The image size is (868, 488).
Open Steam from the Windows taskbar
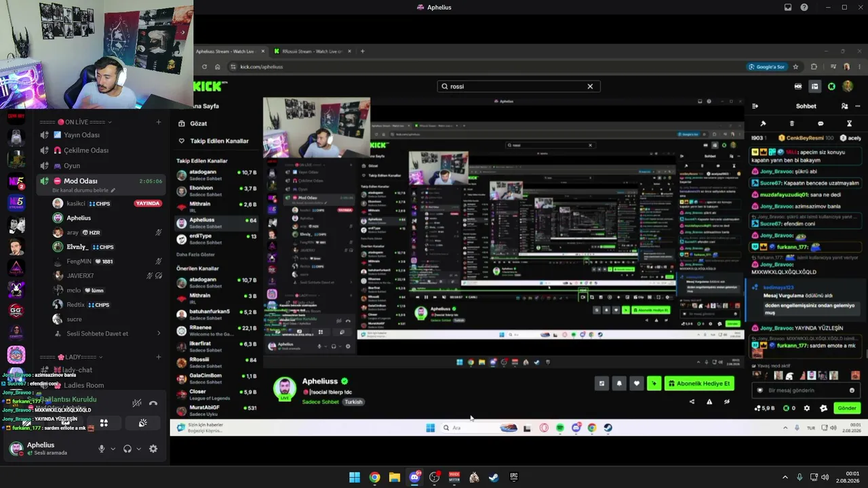(494, 477)
